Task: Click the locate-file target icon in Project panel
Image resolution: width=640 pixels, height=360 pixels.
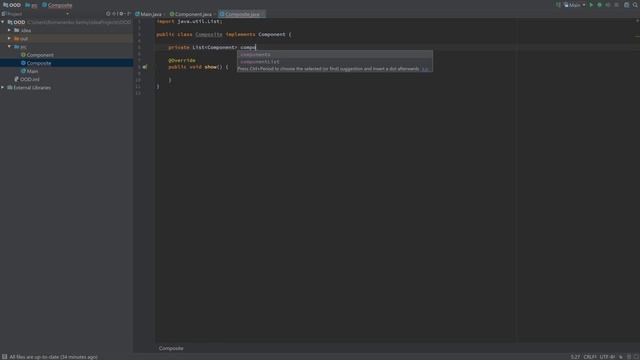Action: (x=108, y=13)
